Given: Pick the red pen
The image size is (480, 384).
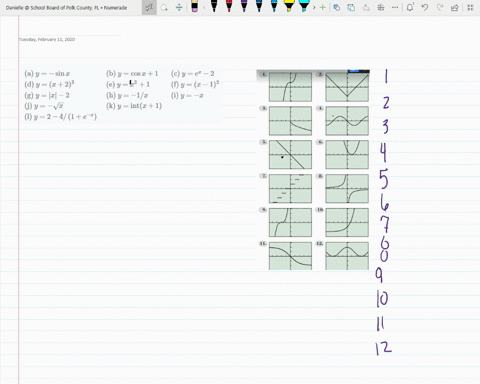Looking at the screenshot, I should tap(229, 6).
